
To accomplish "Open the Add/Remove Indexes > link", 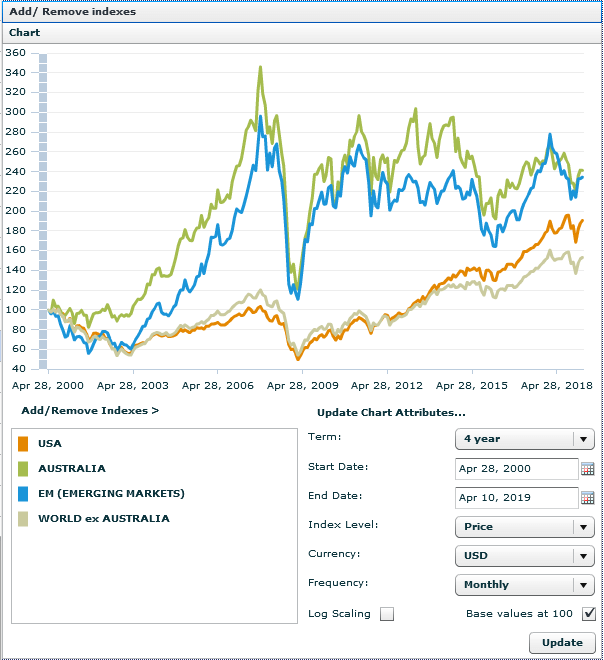I will tap(90, 410).
